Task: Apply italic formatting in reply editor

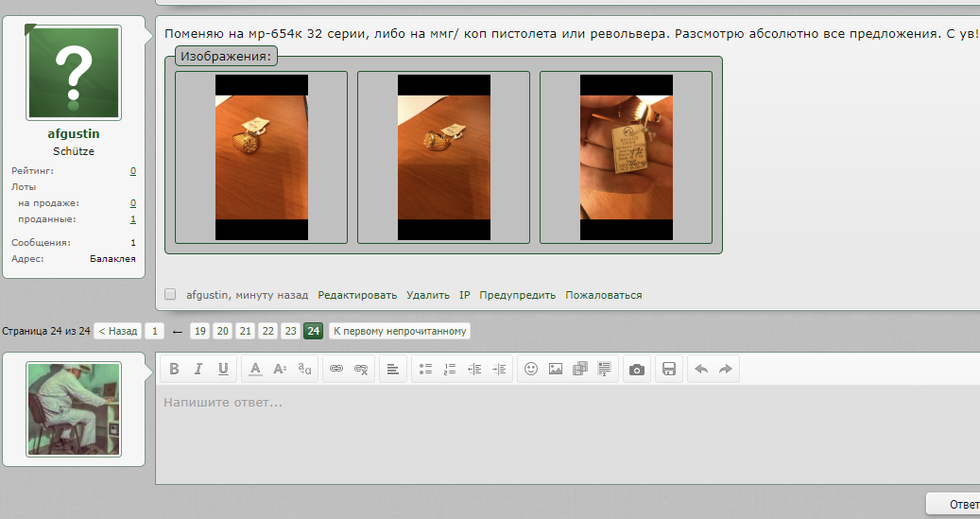Action: point(198,369)
